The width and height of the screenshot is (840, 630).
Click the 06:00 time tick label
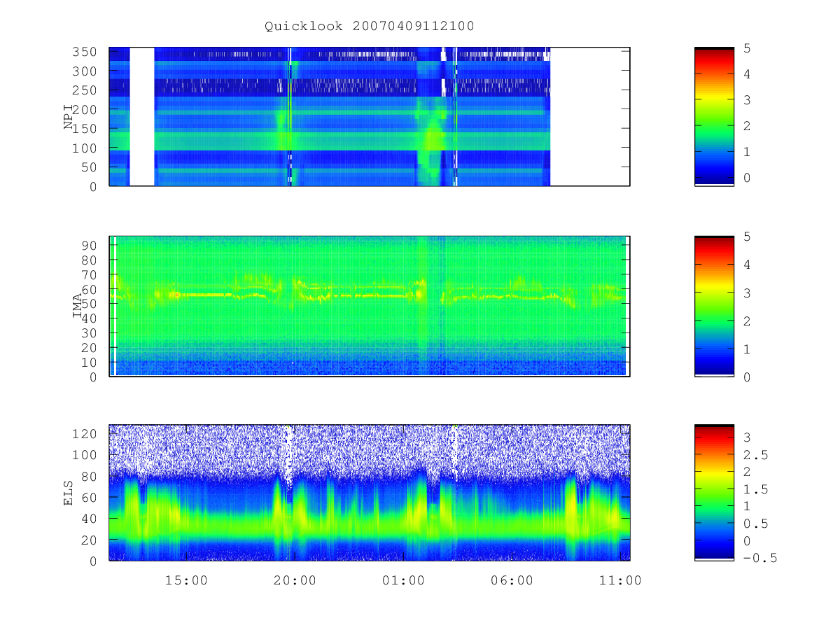[x=512, y=580]
